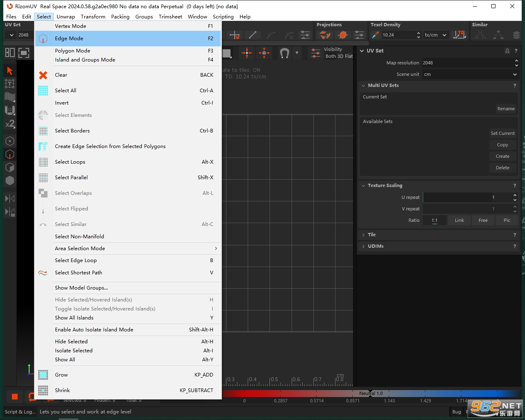
Task: Open the Unwrap menu
Action: tap(66, 16)
